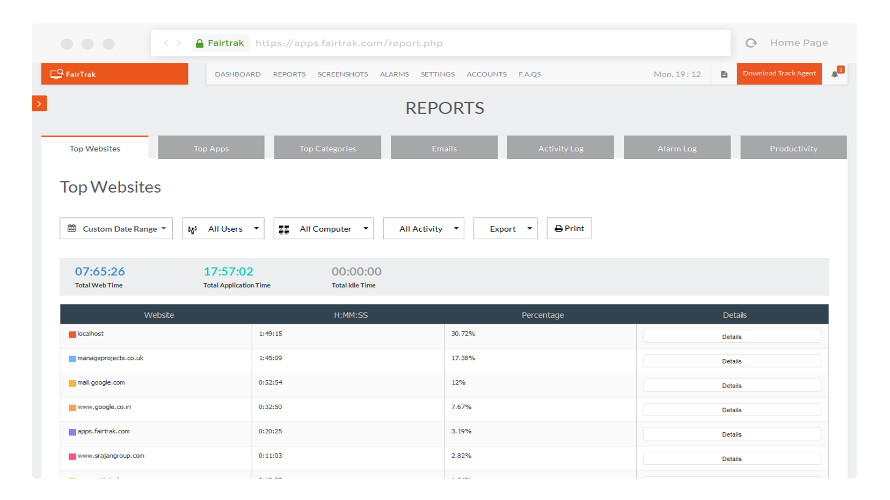Click the manageprojects.co.uk website name

pyautogui.click(x=111, y=358)
